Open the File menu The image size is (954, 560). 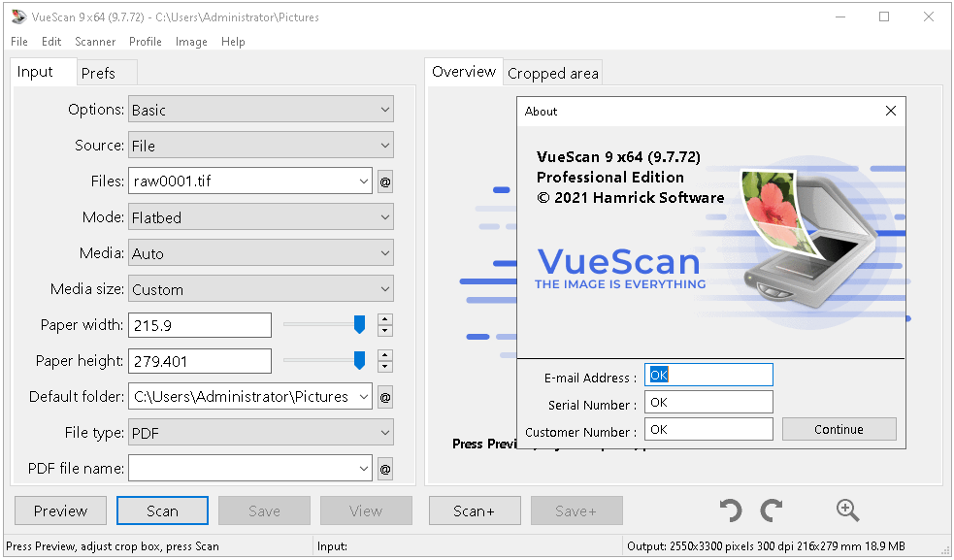pos(18,42)
